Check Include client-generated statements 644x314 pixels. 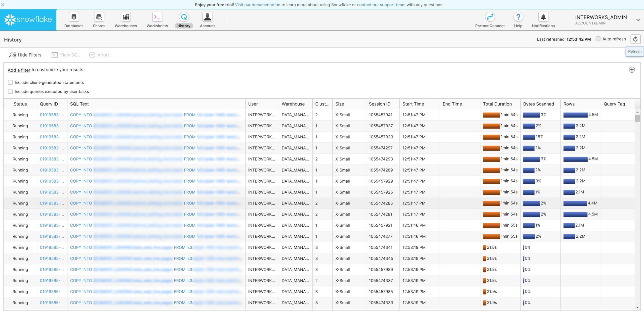pos(10,82)
